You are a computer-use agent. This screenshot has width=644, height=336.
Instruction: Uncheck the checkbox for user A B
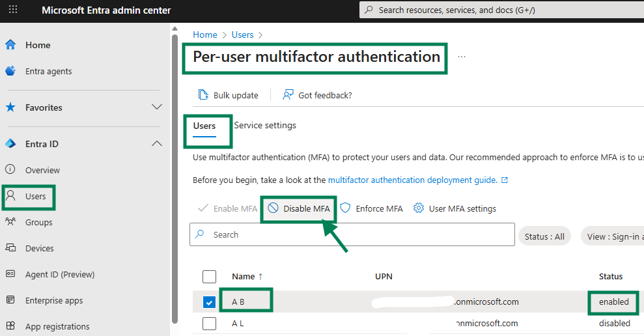[x=209, y=302]
